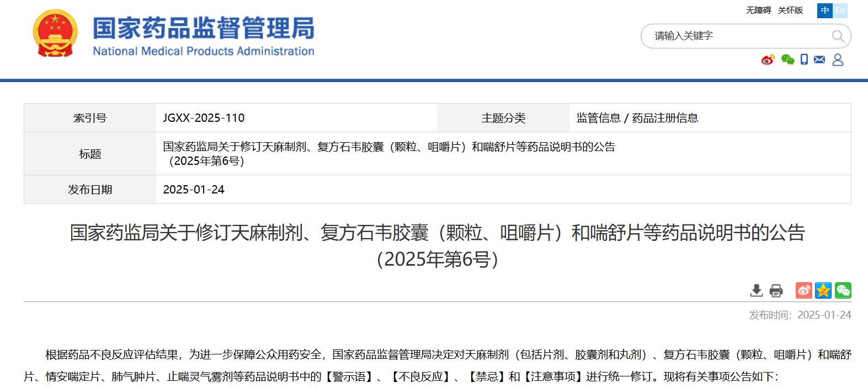Open the 关怀版 care version link
Image resolution: width=868 pixels, height=388 pixels.
790,10
